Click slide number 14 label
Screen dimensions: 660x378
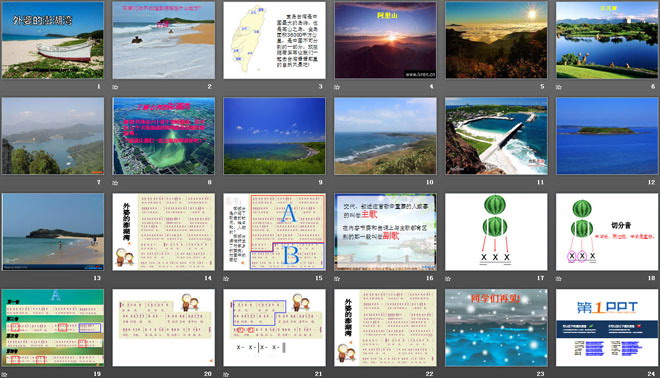(x=208, y=278)
